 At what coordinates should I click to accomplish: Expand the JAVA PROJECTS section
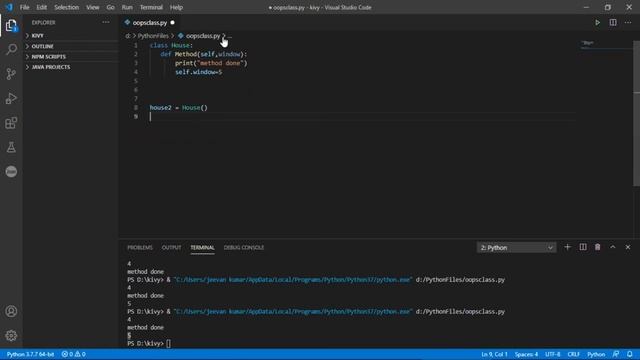pyautogui.click(x=71, y=67)
